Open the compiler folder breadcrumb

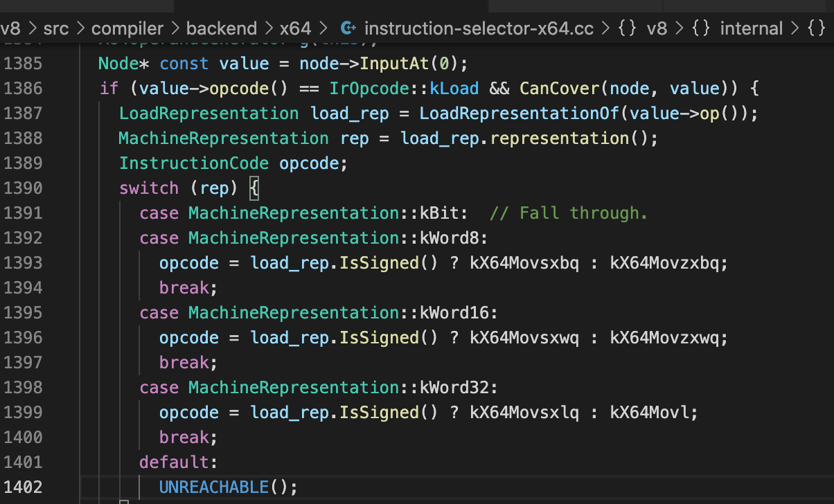tap(127, 28)
